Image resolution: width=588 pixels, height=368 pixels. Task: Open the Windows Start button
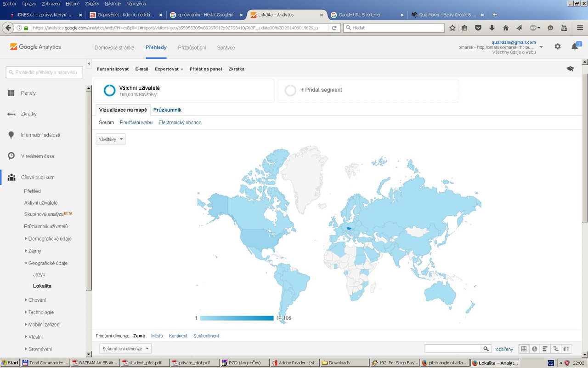pos(10,362)
